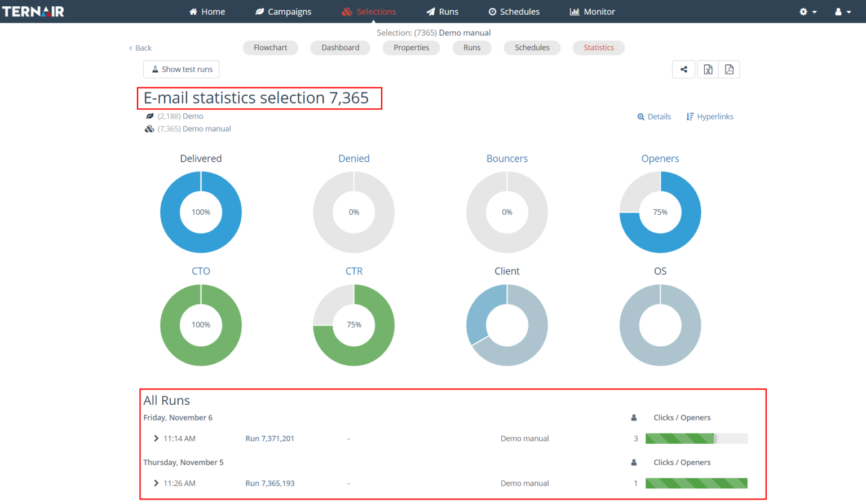Click the share icon button
This screenshot has height=504, width=866.
pyautogui.click(x=684, y=69)
